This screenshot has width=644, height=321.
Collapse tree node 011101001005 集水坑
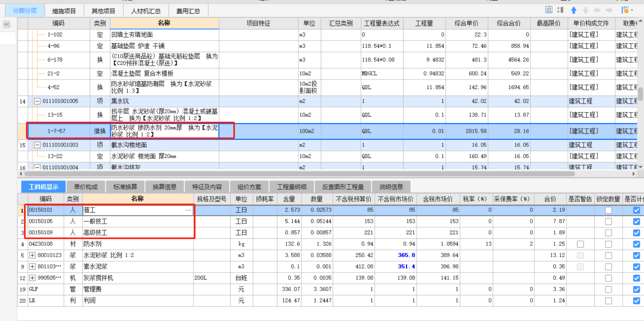(37, 101)
